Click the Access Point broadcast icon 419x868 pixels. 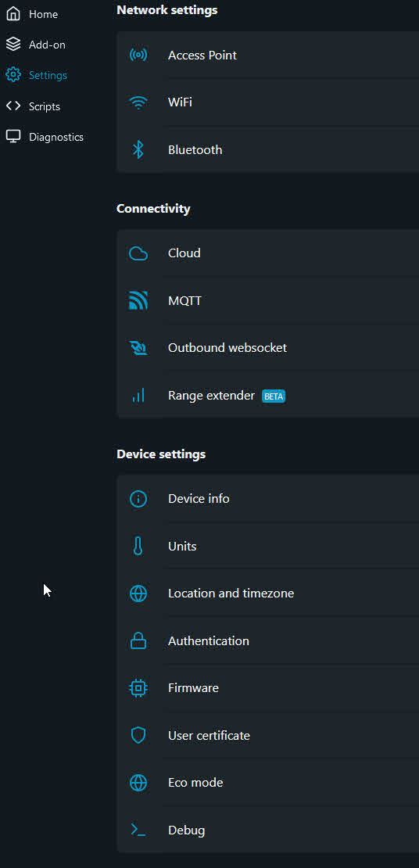(138, 55)
